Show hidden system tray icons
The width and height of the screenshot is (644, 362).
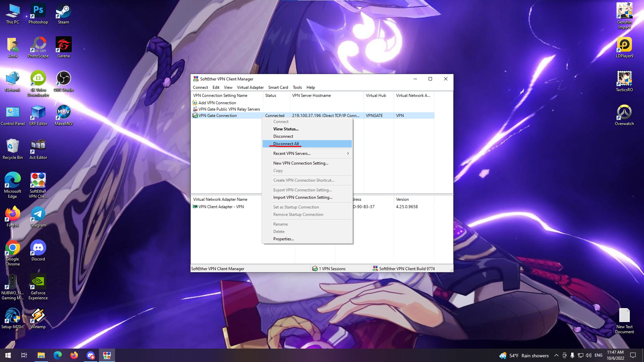point(556,355)
